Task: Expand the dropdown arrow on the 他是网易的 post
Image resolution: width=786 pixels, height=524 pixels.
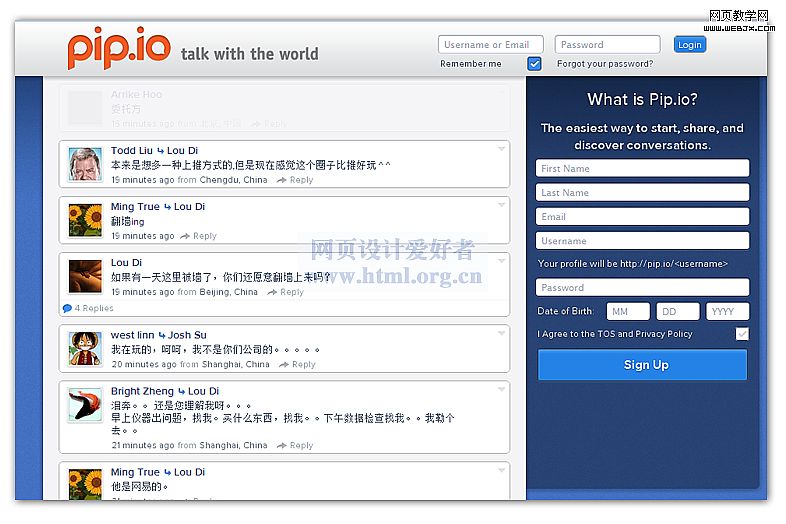Action: [501, 470]
